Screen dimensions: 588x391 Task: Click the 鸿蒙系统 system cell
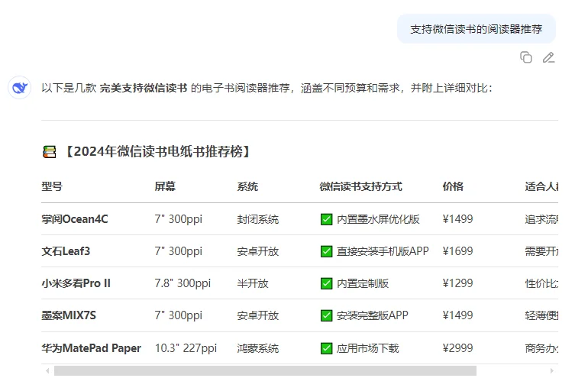click(257, 348)
